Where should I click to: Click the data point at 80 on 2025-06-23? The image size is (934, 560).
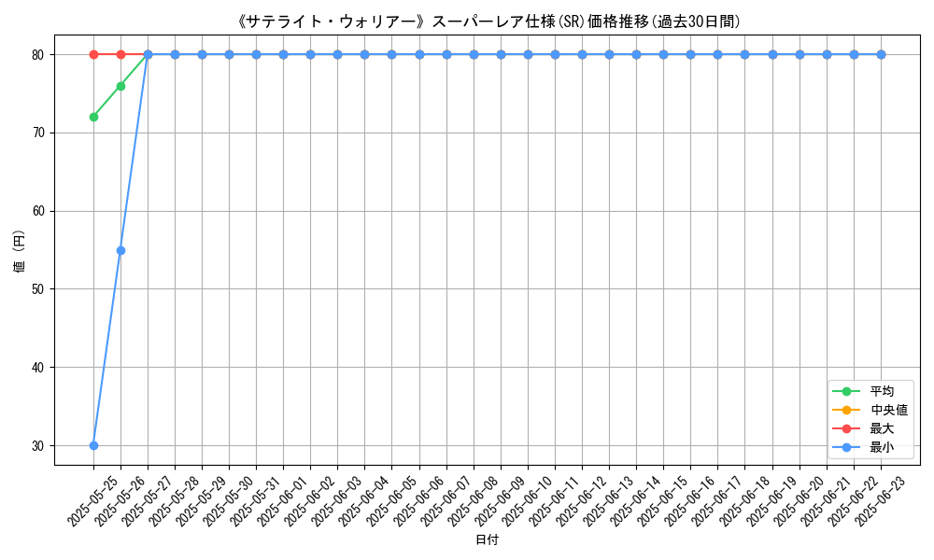point(881,55)
